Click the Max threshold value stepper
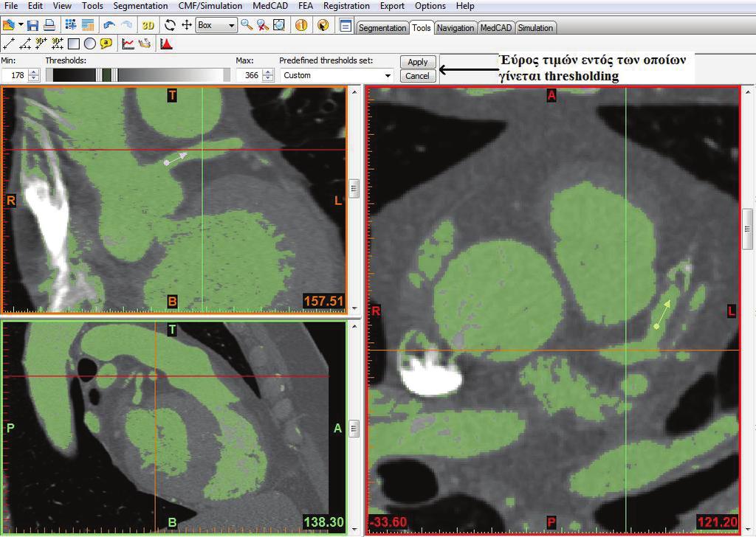Viewport: 756px width, 537px height. click(269, 75)
